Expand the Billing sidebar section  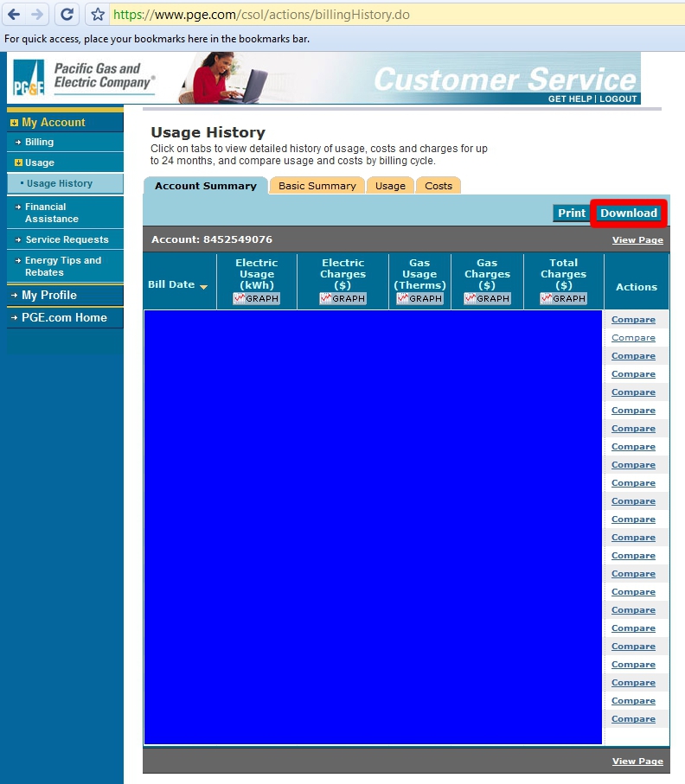click(x=39, y=142)
